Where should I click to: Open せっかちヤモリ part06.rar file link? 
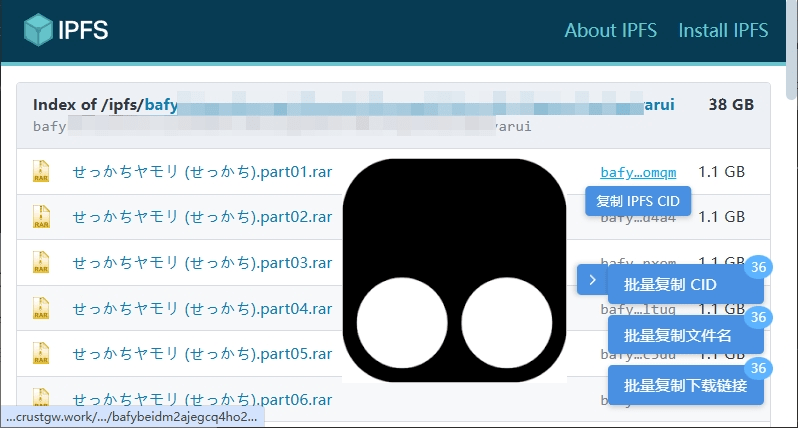coord(202,400)
